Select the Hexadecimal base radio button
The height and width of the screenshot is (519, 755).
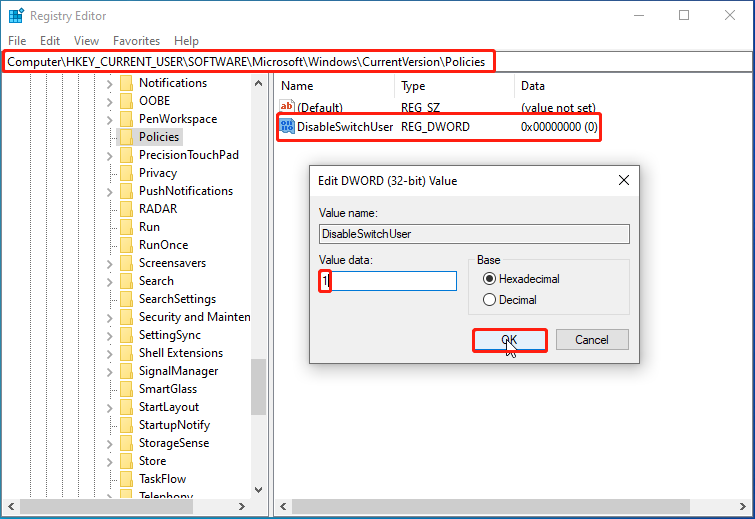coord(489,279)
